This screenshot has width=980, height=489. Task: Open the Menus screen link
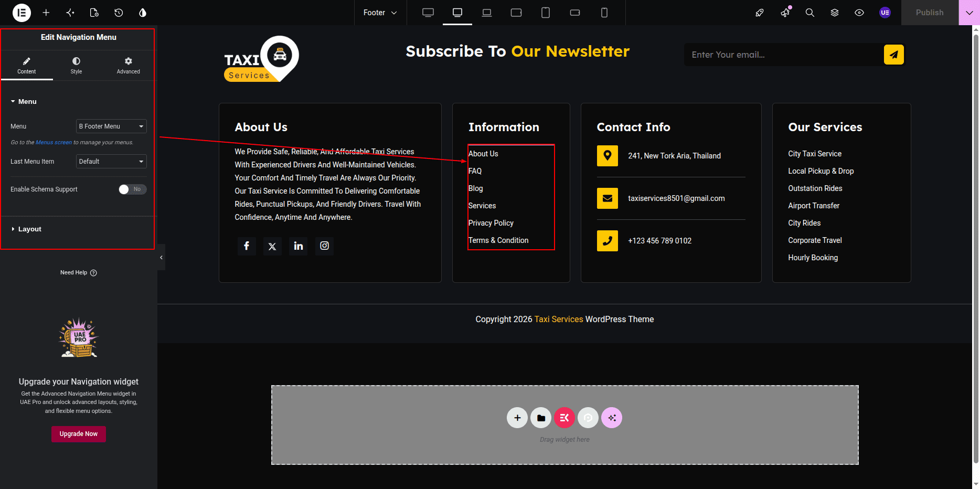[54, 143]
